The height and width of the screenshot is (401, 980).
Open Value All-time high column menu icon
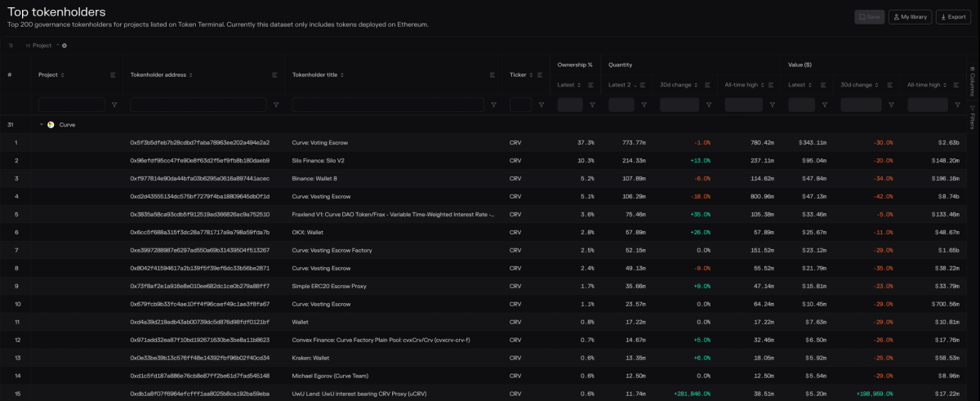coord(955,85)
